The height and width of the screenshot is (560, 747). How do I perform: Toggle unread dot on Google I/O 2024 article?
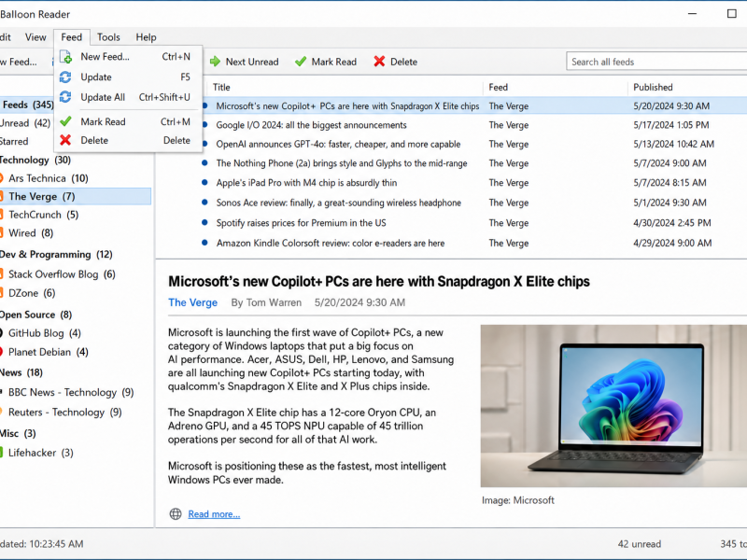click(x=205, y=125)
